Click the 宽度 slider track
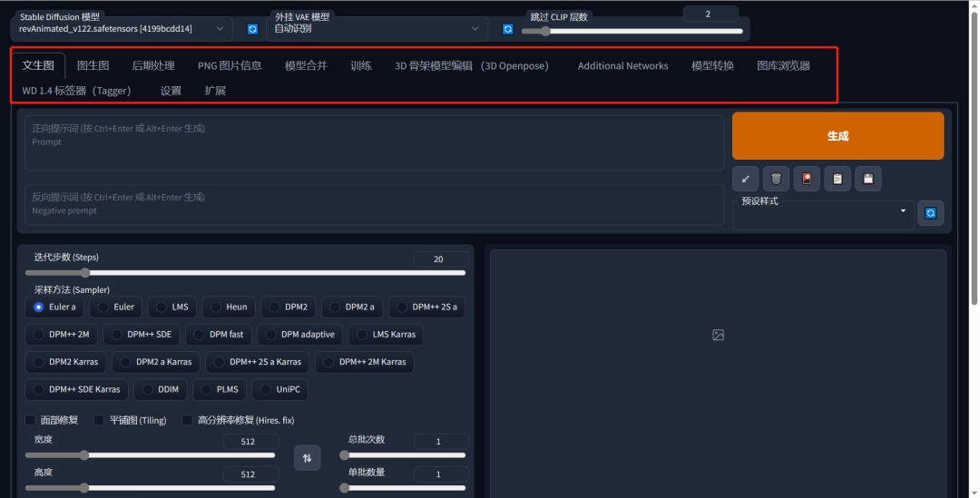This screenshot has width=980, height=498. point(150,455)
